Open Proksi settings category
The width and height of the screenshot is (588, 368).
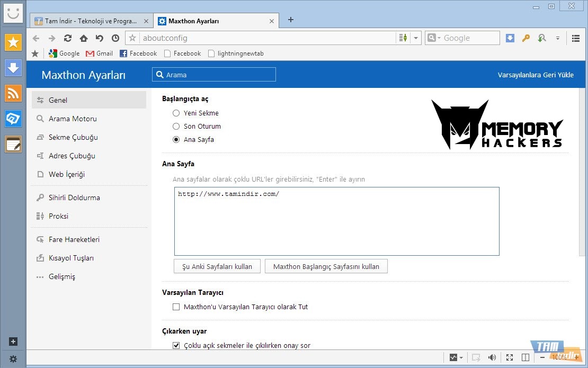[x=89, y=216]
